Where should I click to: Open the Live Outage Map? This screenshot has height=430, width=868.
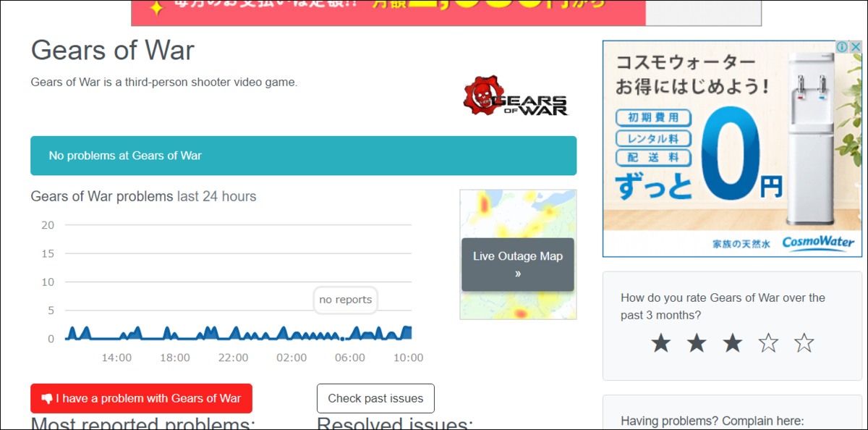click(518, 265)
